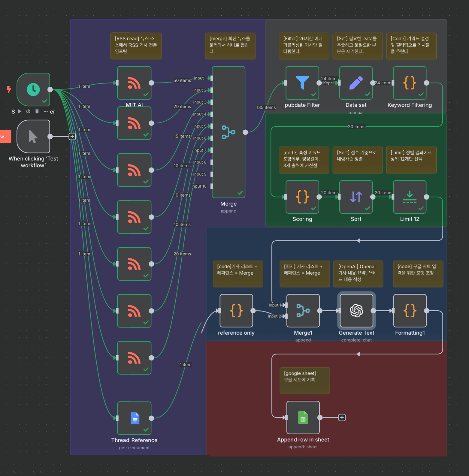Open more options ellipsis on schedule node
The width and height of the screenshot is (469, 476).
(46, 111)
